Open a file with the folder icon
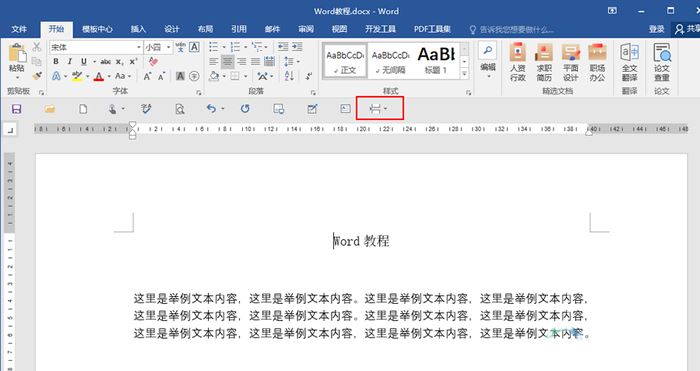The height and width of the screenshot is (371, 700). (x=50, y=109)
